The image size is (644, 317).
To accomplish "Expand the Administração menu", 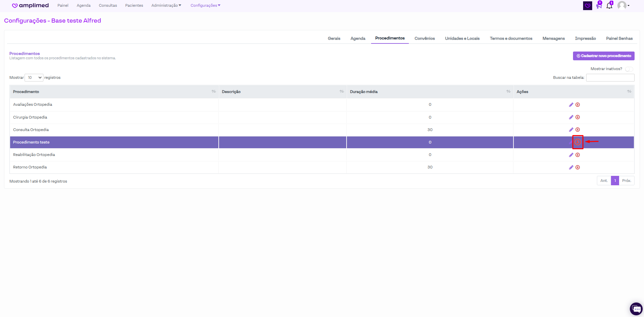I will [166, 5].
